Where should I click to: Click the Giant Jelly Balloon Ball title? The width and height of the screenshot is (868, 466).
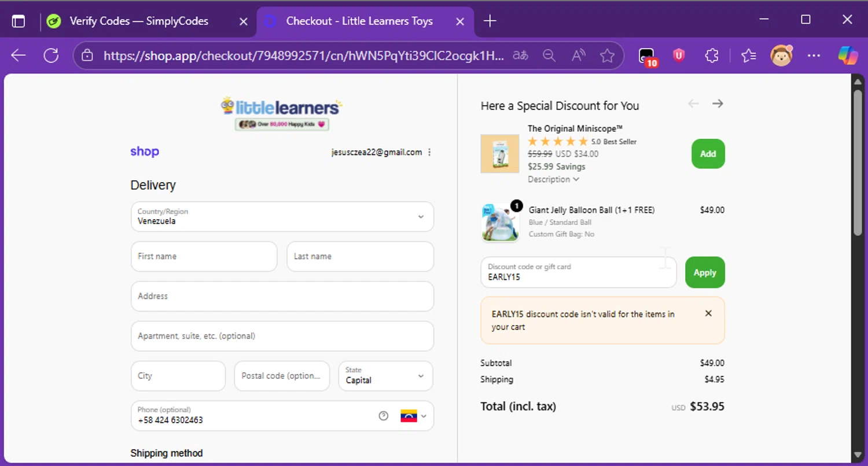tap(591, 210)
